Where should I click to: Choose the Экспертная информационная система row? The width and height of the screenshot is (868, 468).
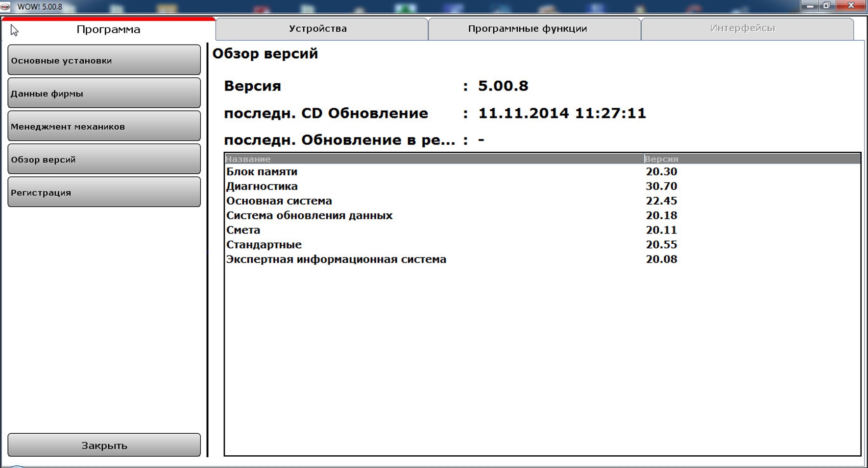click(x=336, y=259)
